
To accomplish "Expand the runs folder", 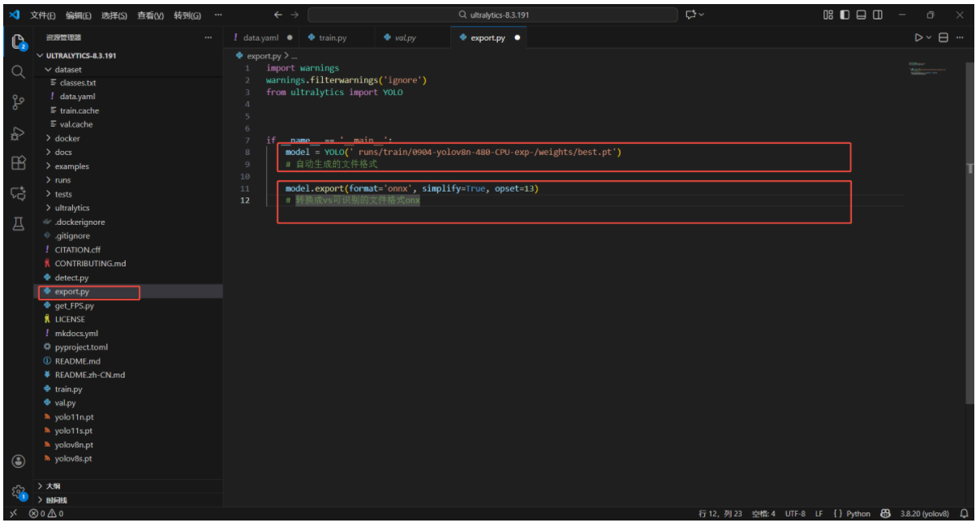I will (x=130, y=179).
